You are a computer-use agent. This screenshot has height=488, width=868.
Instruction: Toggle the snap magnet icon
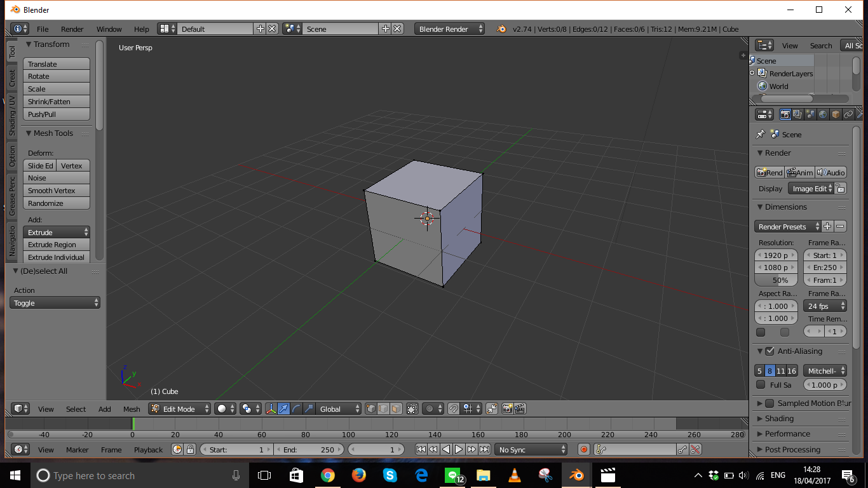pos(453,409)
